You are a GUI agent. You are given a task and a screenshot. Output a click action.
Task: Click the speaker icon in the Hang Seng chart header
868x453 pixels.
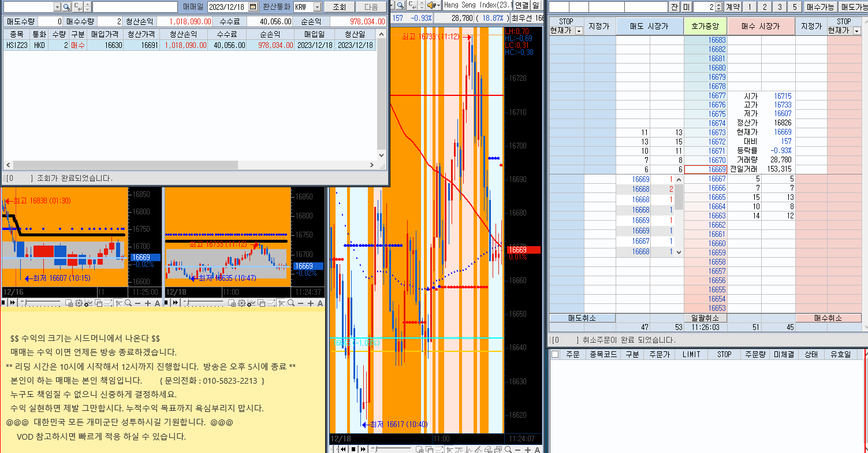point(430,5)
